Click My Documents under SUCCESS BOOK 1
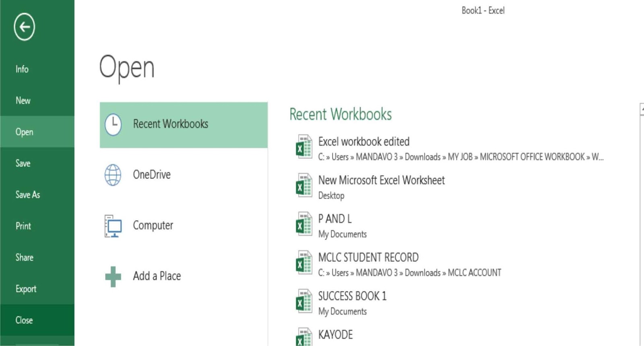 point(343,311)
